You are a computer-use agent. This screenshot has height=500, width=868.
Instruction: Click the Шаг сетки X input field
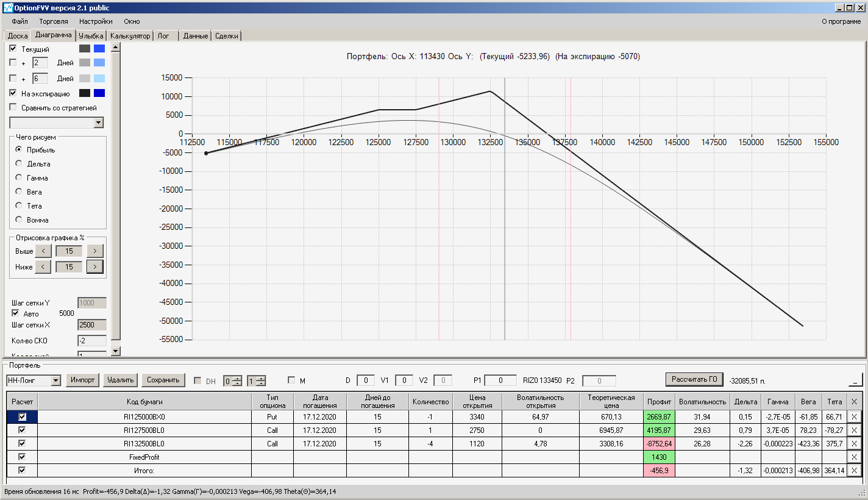92,325
